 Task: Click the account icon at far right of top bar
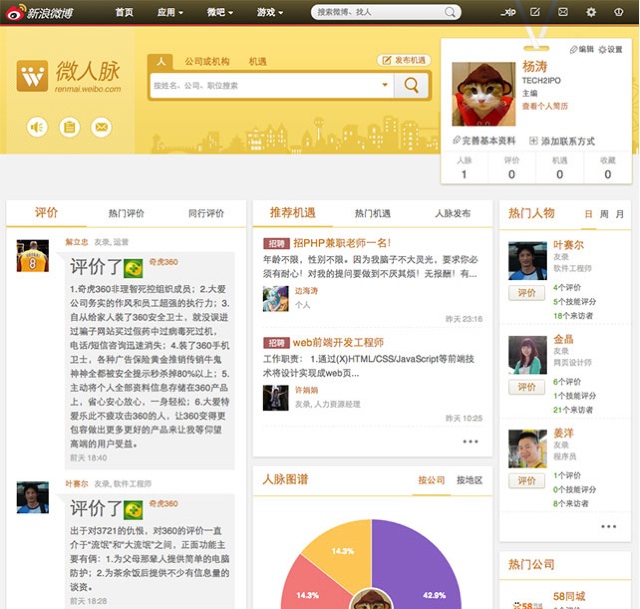click(618, 12)
